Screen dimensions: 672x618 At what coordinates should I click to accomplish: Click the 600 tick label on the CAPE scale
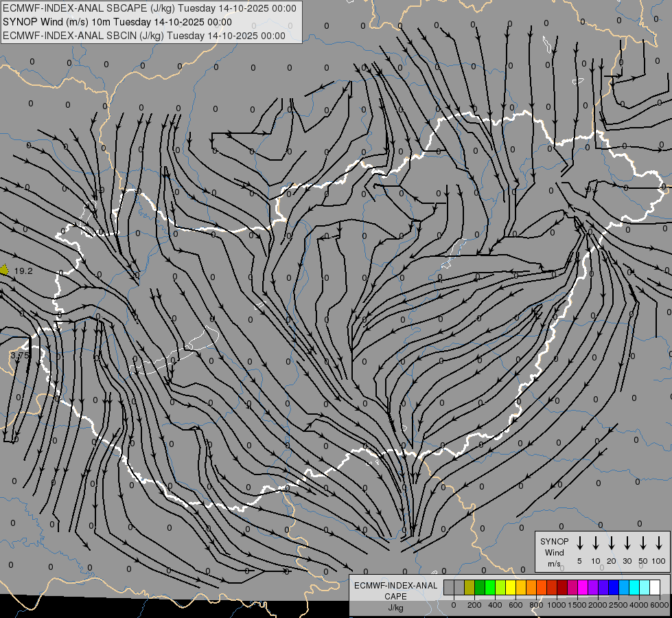(515, 605)
